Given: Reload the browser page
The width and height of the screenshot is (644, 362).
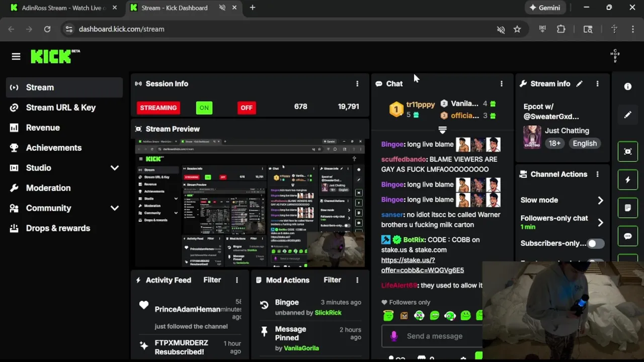Looking at the screenshot, I should click(47, 29).
